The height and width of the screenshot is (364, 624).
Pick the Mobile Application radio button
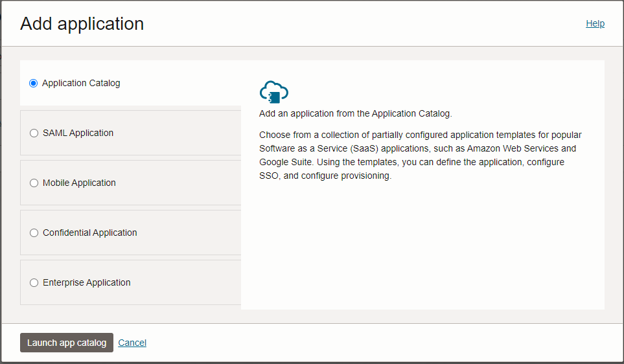click(x=34, y=183)
